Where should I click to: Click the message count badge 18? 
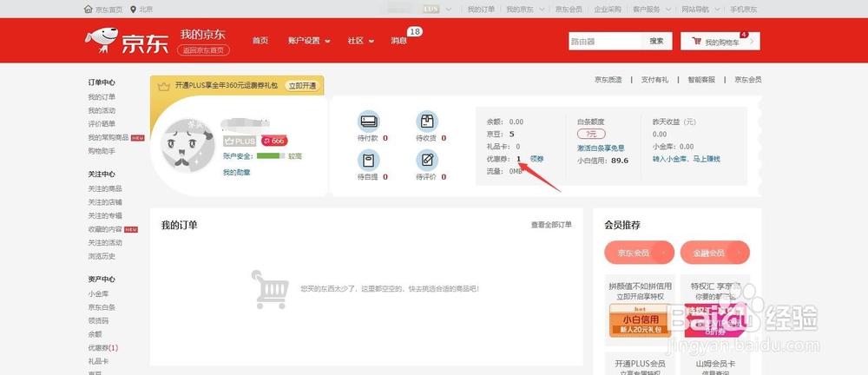click(415, 31)
